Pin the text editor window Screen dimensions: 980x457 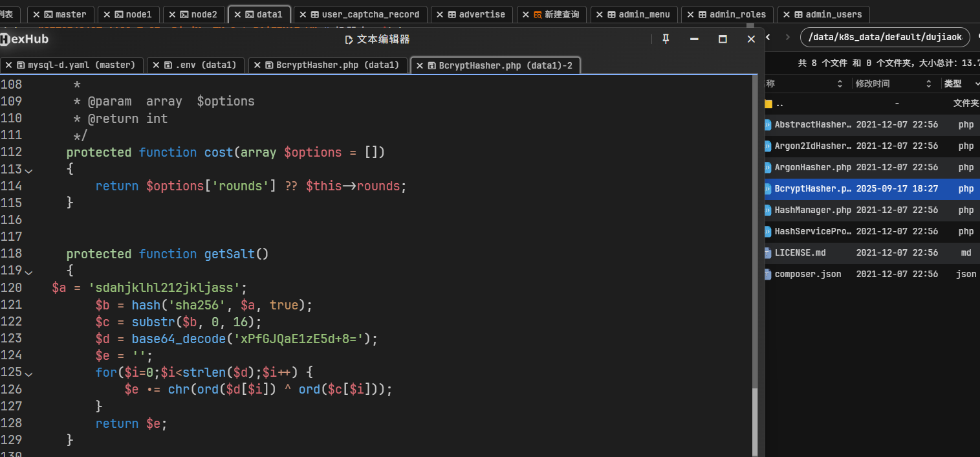[666, 39]
